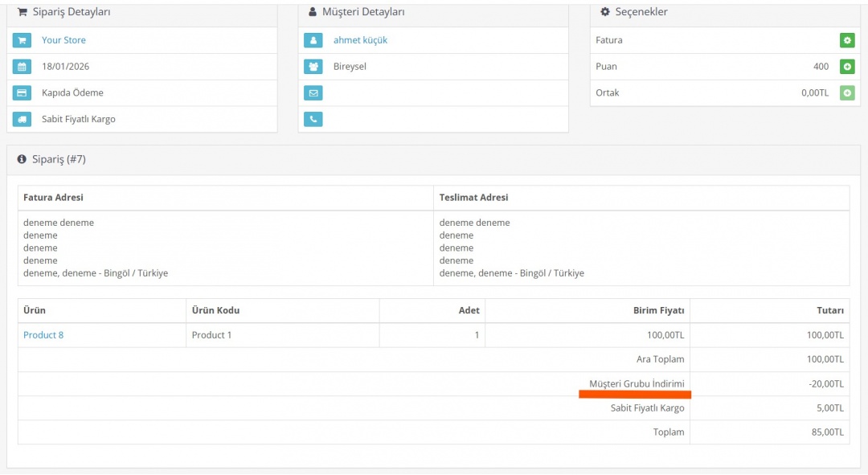Click the cart icon beside Your Store
Image resolution: width=868 pixels, height=475 pixels.
point(22,40)
